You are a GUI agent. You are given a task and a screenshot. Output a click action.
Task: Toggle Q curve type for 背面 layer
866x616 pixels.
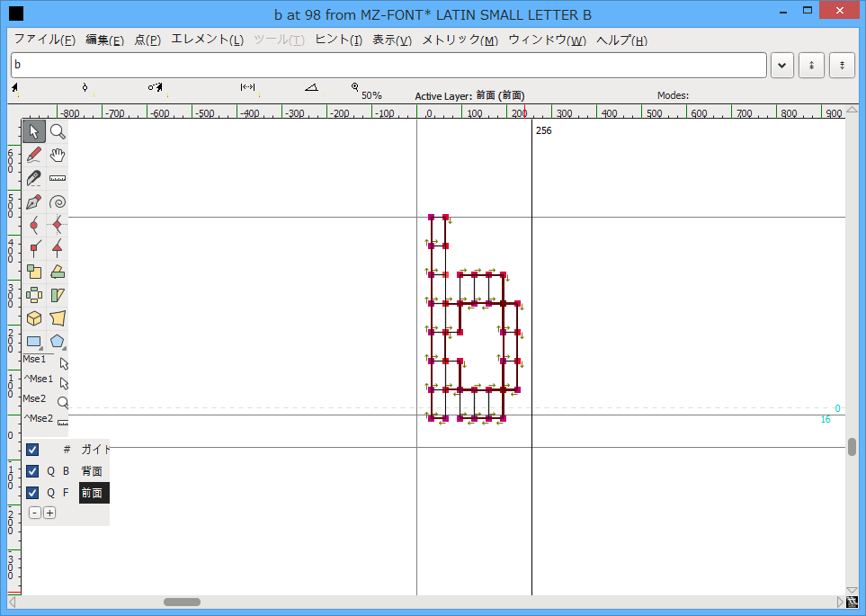tap(51, 471)
